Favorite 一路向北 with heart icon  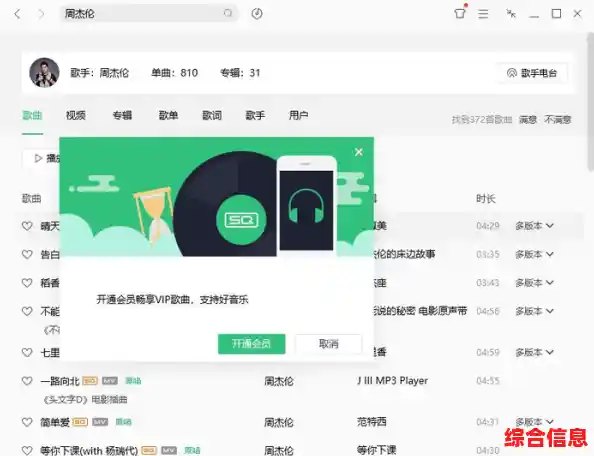[27, 381]
